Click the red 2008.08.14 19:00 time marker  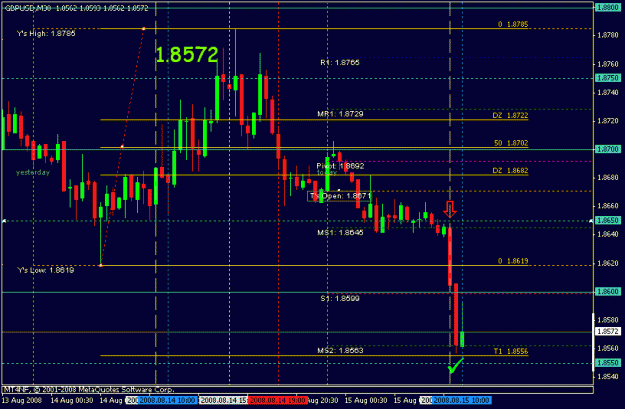(277, 400)
